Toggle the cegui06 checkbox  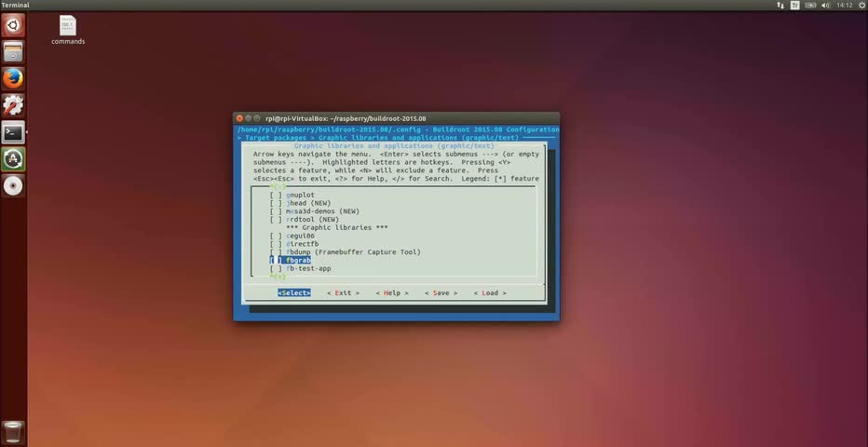276,236
